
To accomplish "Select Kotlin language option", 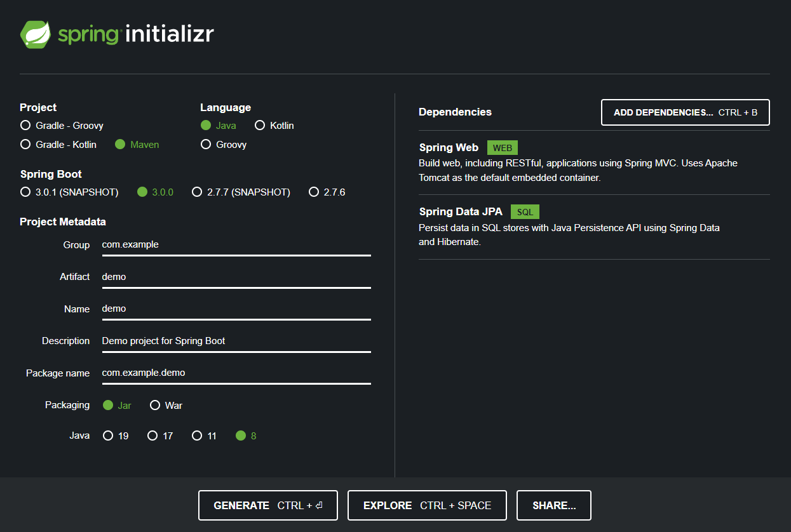I will click(x=274, y=126).
